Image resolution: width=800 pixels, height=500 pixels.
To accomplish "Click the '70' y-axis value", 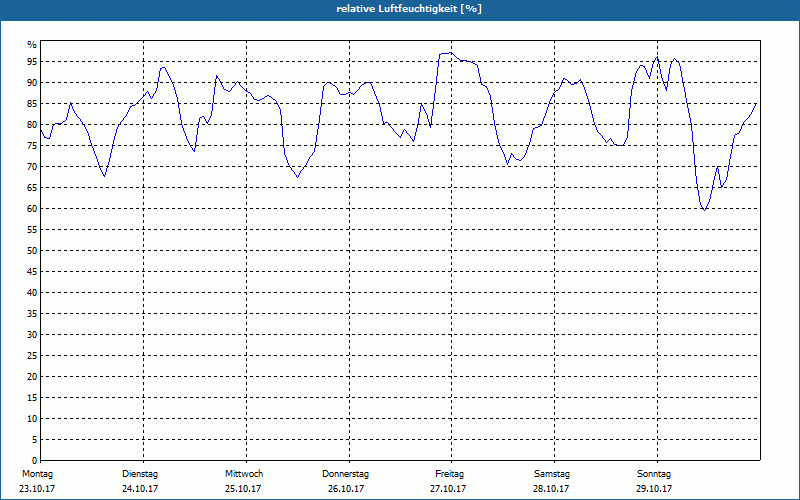I will (x=32, y=167).
